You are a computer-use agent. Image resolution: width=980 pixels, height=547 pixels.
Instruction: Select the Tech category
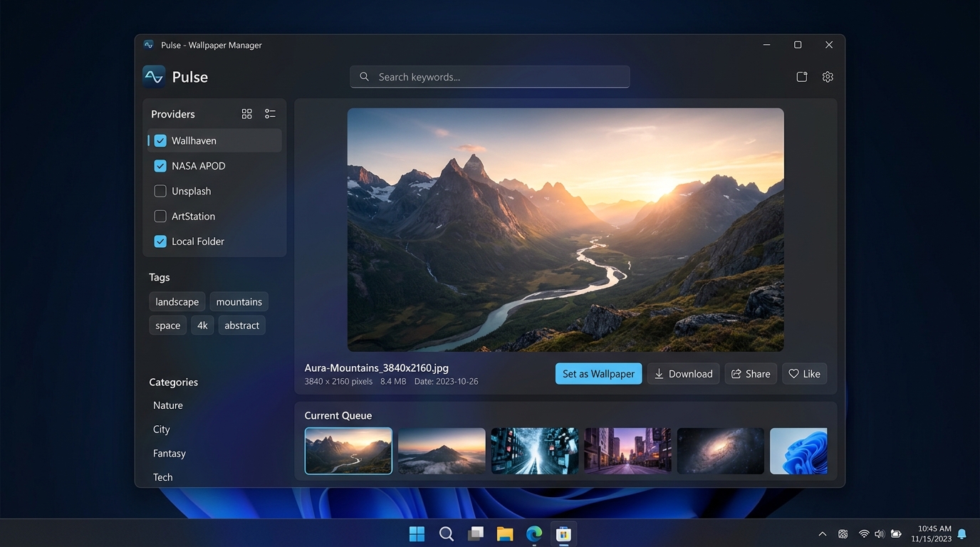point(163,477)
